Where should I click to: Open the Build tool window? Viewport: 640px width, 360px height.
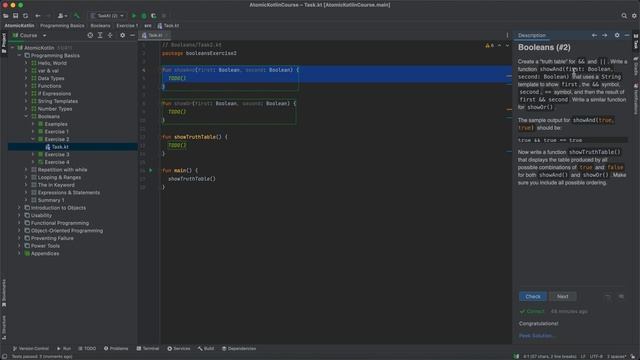click(x=206, y=349)
